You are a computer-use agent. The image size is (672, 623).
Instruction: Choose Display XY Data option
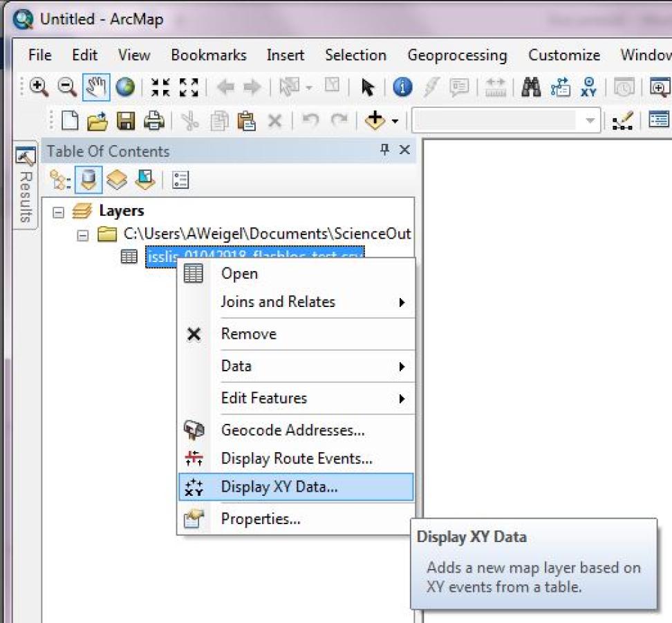296,487
